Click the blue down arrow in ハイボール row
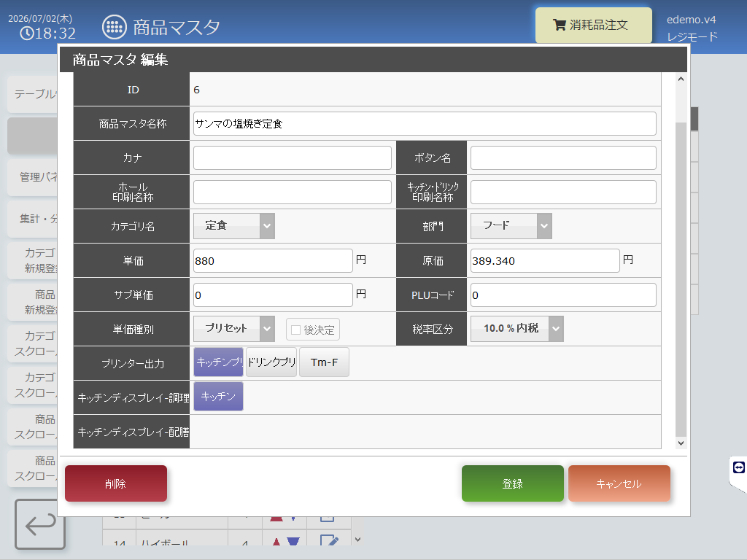Screen dimensions: 747x560 (293, 542)
